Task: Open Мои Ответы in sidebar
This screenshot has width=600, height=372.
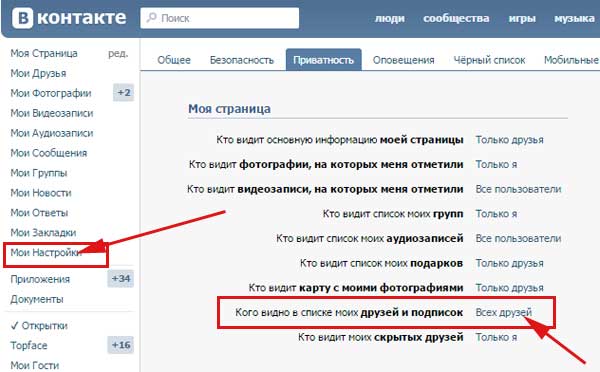Action: pos(39,212)
